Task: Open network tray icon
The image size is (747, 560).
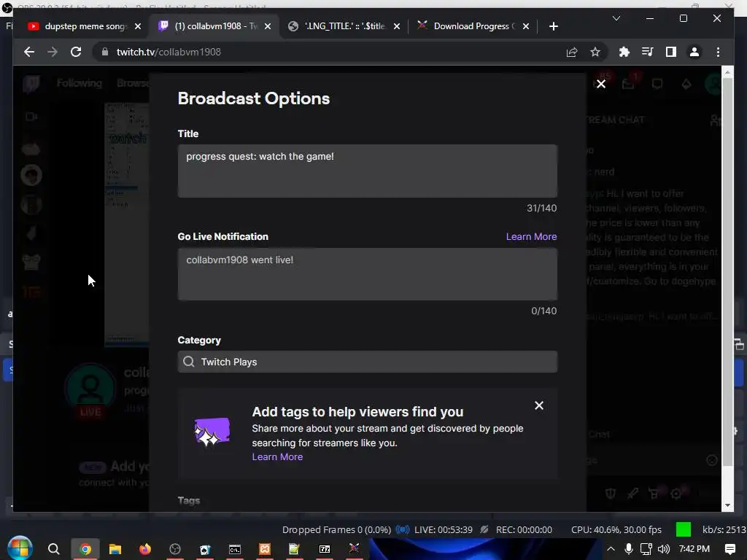Action: click(x=646, y=549)
